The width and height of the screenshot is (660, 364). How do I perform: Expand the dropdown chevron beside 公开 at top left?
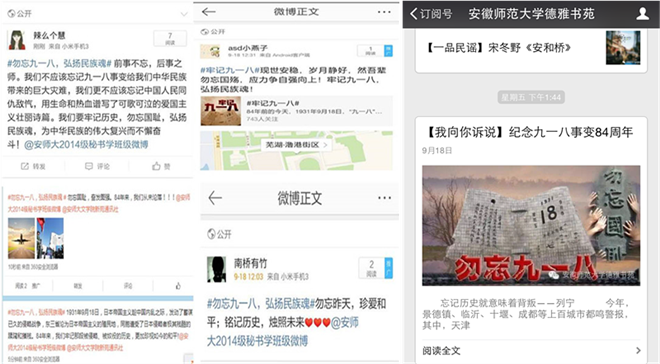pyautogui.click(x=184, y=14)
